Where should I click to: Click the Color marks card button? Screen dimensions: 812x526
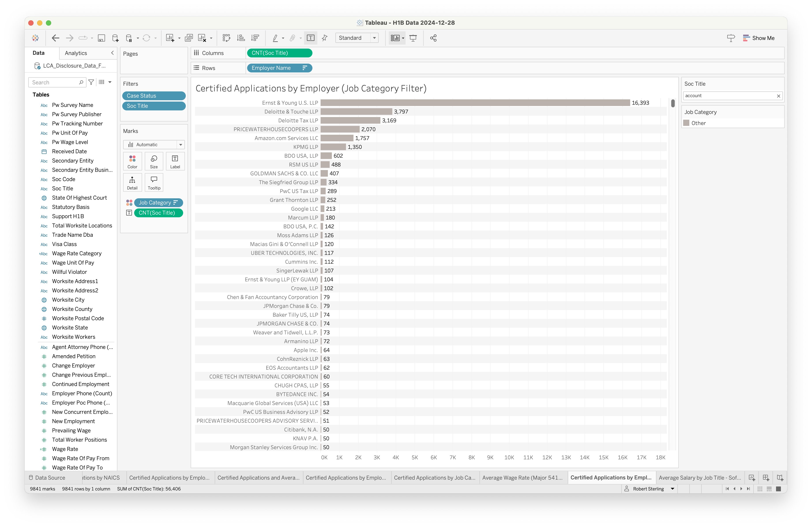pyautogui.click(x=132, y=161)
